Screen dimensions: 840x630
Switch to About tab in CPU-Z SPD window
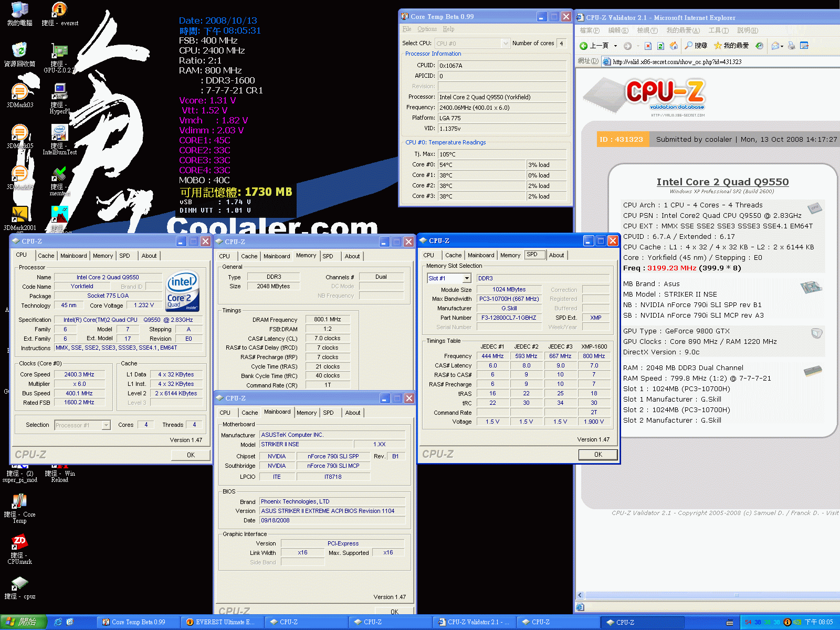coord(556,255)
